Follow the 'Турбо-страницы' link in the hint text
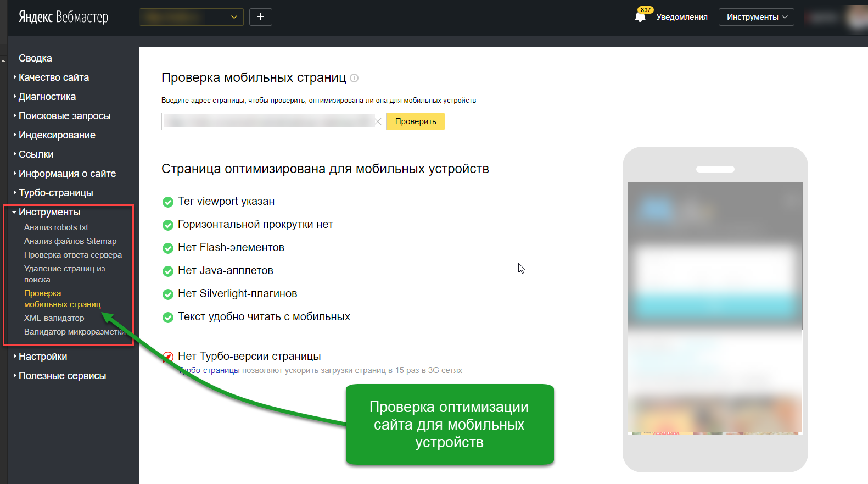 (210, 370)
